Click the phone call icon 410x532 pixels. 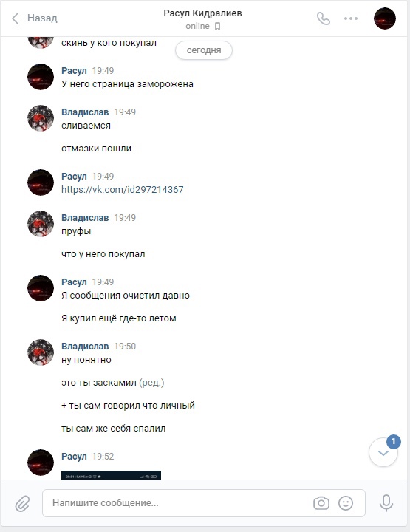tap(323, 18)
